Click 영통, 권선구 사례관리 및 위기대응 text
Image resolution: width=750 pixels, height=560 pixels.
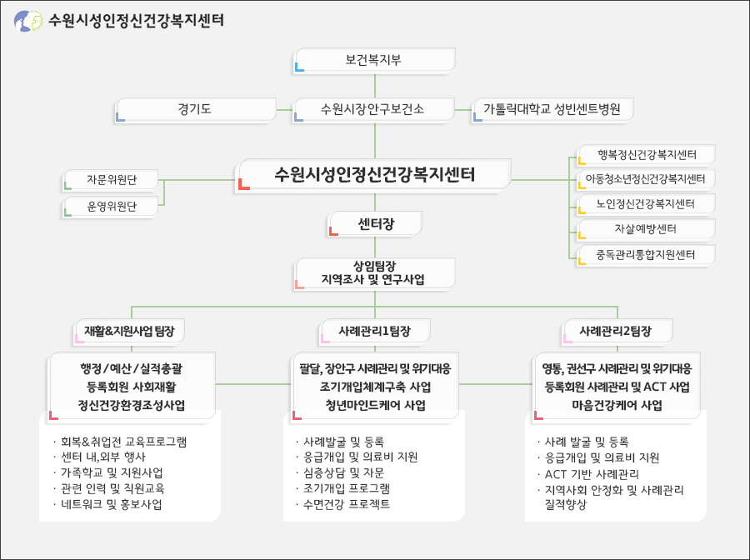(x=617, y=368)
